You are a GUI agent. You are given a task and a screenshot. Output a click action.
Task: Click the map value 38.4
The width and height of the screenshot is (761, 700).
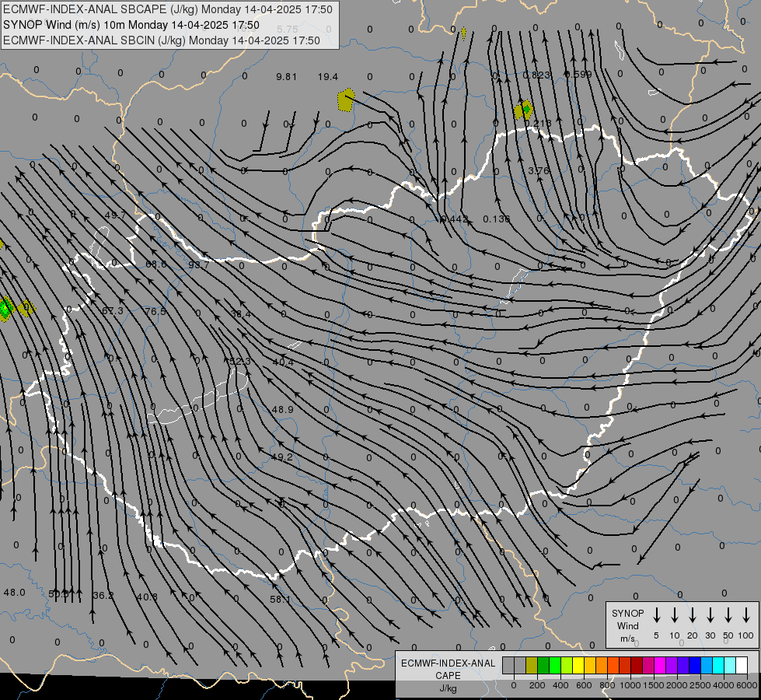coord(241,314)
